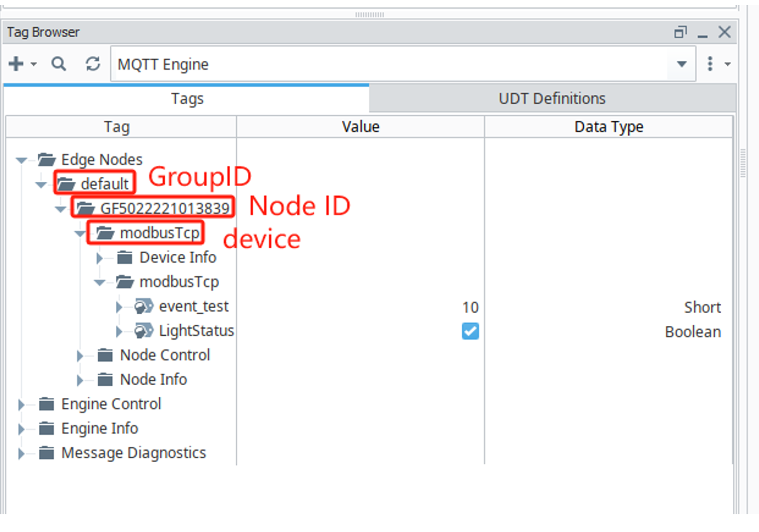The width and height of the screenshot is (759, 532).
Task: Toggle the LightStatus Boolean checkbox
Action: pos(470,331)
